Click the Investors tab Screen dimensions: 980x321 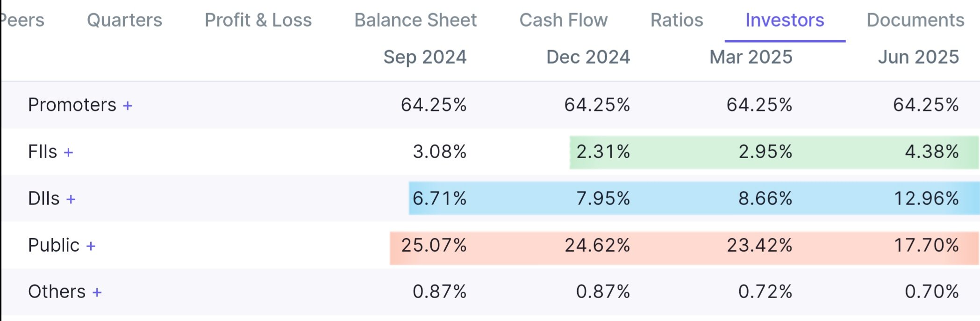[785, 20]
